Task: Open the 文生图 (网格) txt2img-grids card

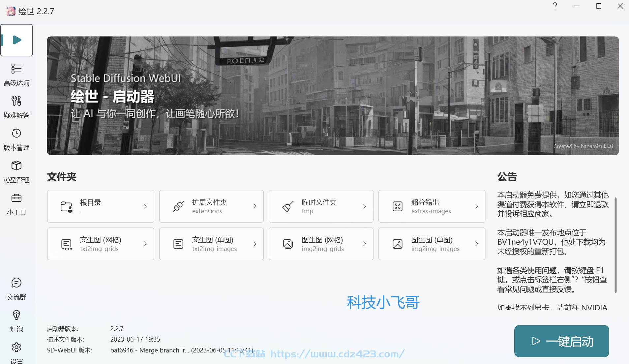Action: tap(101, 244)
